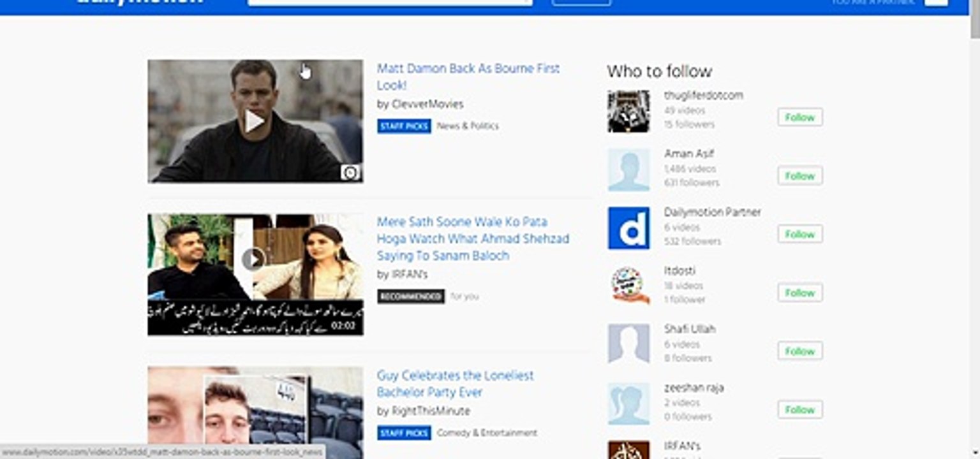Image resolution: width=980 pixels, height=459 pixels.
Task: Follow Dailymotion Partner
Action: pos(800,234)
